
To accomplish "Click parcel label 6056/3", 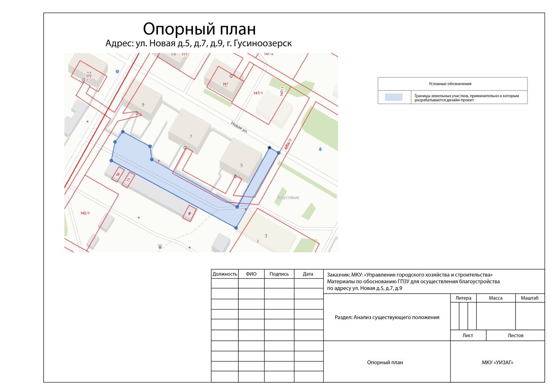I will click(288, 145).
